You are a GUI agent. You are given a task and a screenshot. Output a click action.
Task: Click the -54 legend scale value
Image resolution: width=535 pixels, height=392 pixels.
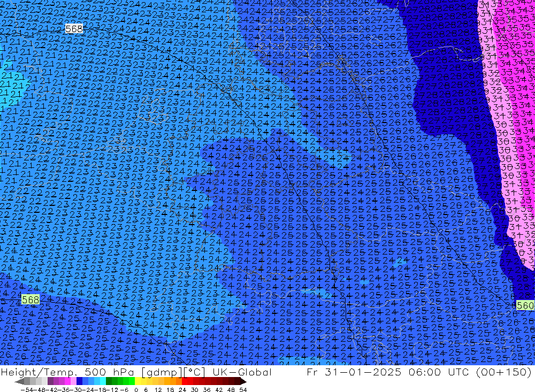coord(26,389)
